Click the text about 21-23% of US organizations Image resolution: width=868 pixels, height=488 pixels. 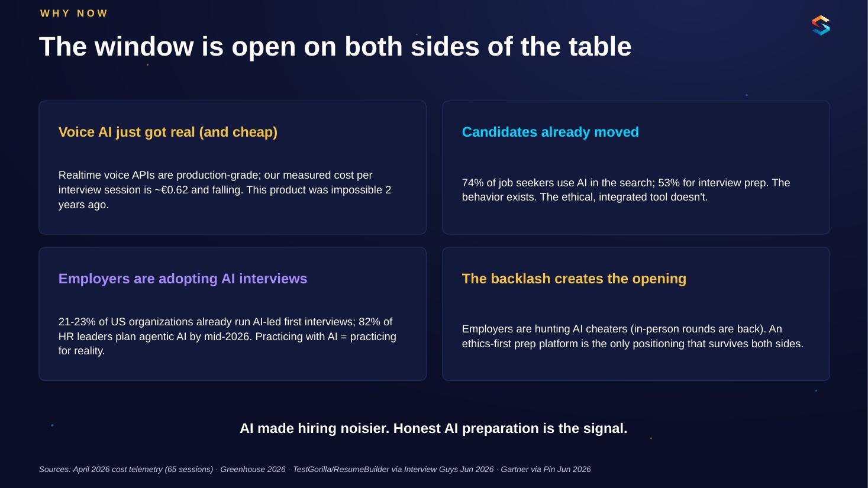(x=227, y=336)
